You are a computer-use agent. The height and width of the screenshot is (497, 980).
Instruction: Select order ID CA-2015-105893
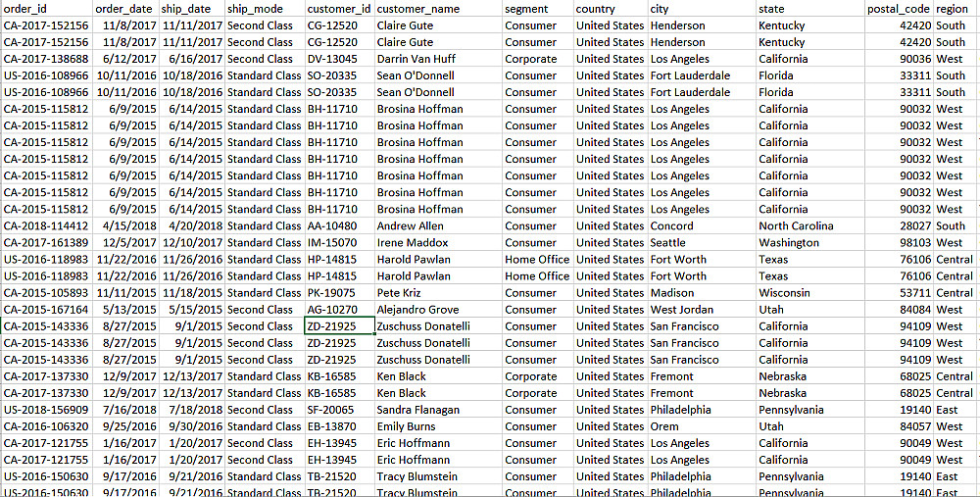[47, 292]
